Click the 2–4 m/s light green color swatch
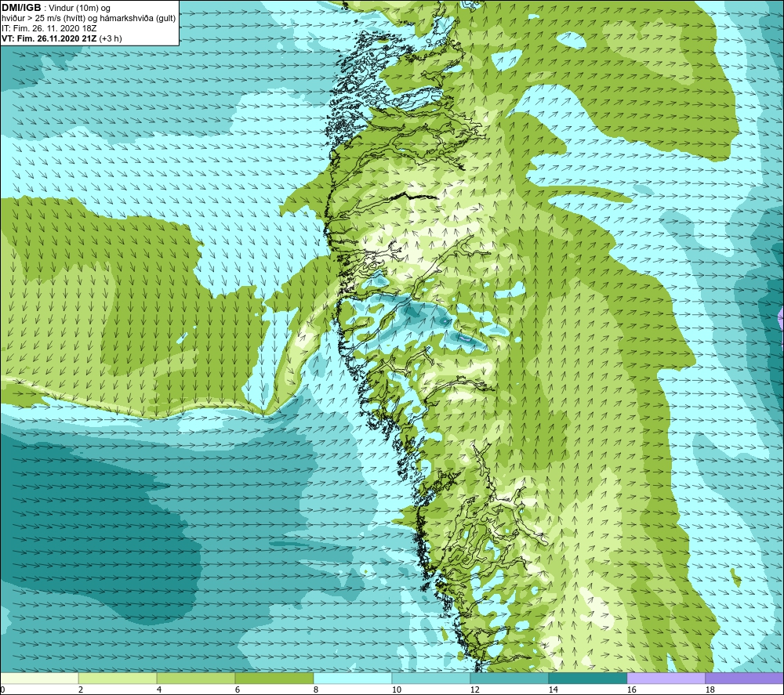This screenshot has height=695, width=784. tap(118, 679)
